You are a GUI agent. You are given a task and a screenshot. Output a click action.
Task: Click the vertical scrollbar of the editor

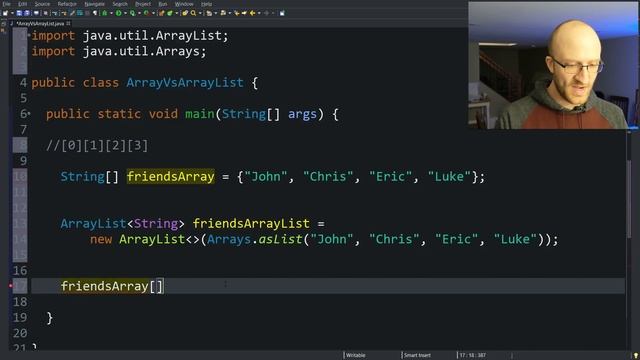coord(629,199)
